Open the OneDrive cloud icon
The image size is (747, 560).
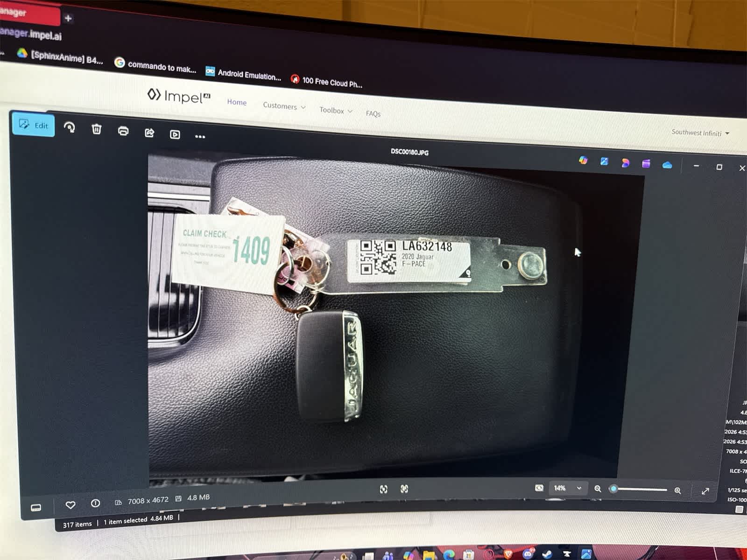coord(667,165)
